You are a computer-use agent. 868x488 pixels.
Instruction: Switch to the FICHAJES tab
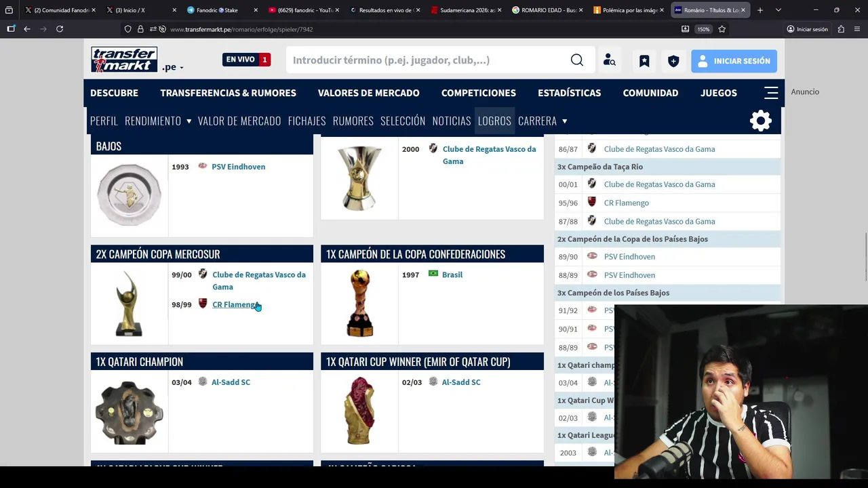click(307, 121)
